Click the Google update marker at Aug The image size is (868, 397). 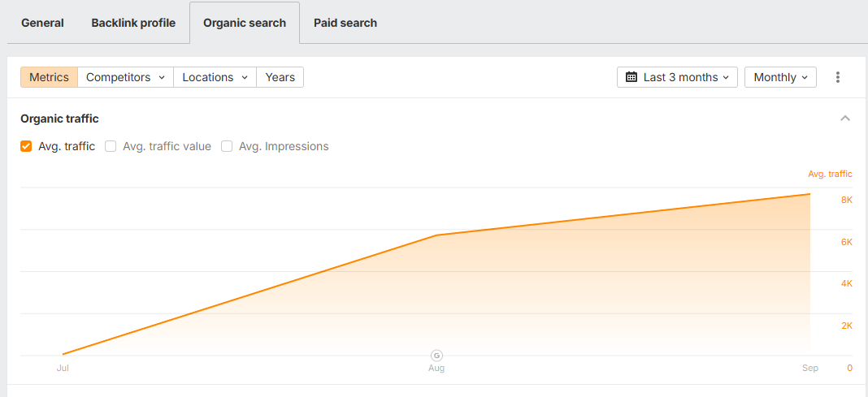point(436,356)
